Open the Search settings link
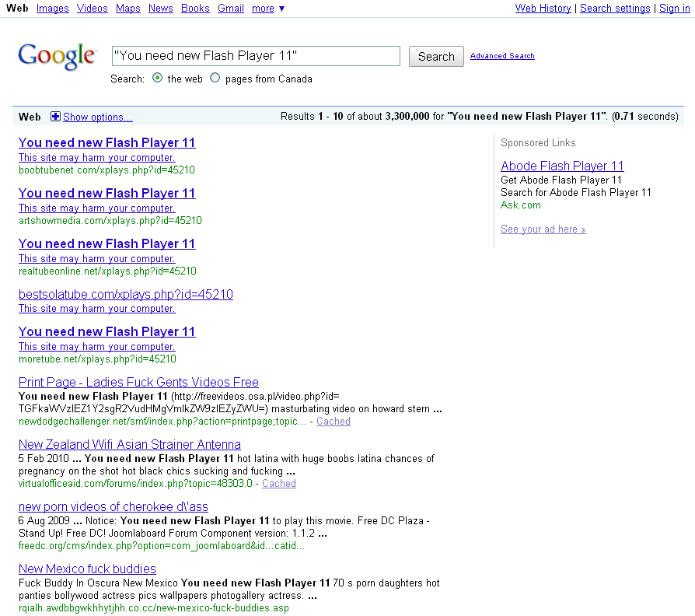The height and width of the screenshot is (616, 695). click(x=615, y=8)
